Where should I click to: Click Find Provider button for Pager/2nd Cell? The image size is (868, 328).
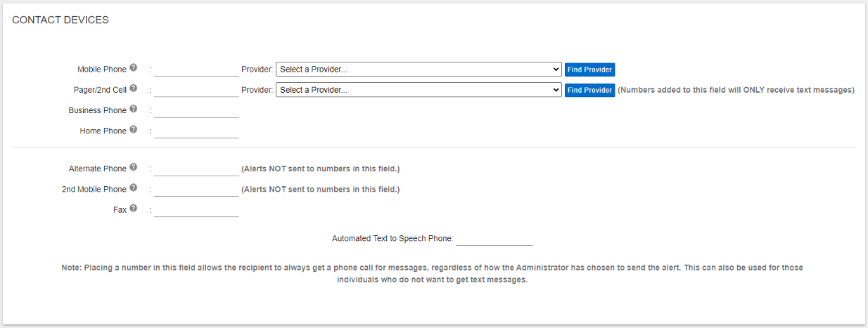click(x=589, y=90)
